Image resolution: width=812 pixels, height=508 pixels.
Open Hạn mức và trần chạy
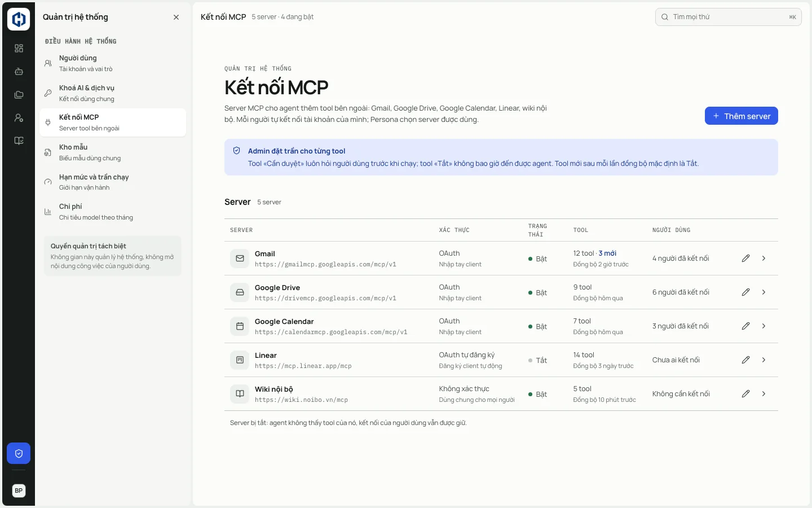coord(113,182)
